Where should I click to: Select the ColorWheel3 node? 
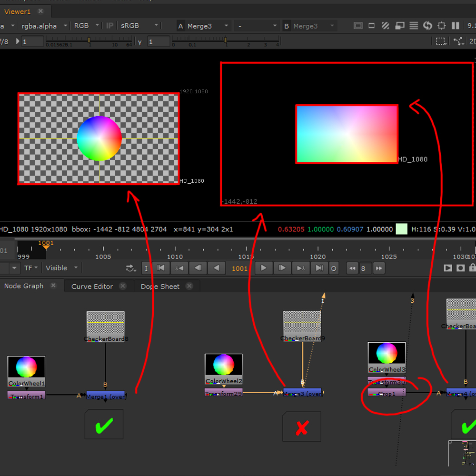[387, 357]
